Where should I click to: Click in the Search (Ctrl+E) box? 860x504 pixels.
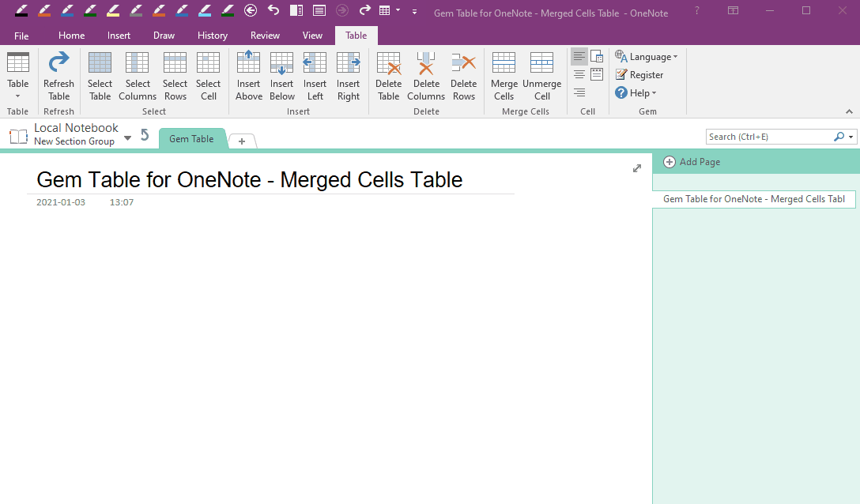[x=769, y=137]
